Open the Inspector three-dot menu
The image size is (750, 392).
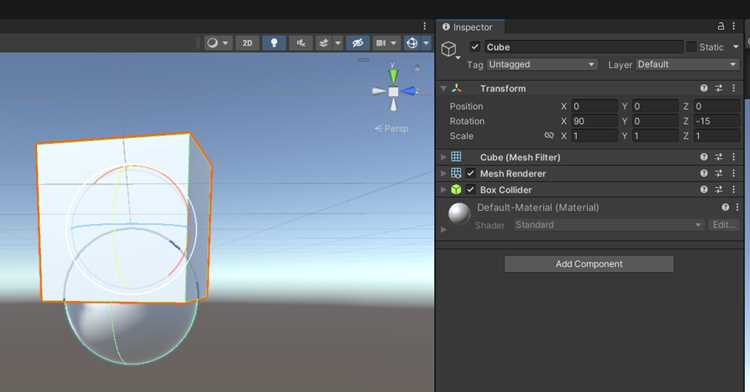734,26
